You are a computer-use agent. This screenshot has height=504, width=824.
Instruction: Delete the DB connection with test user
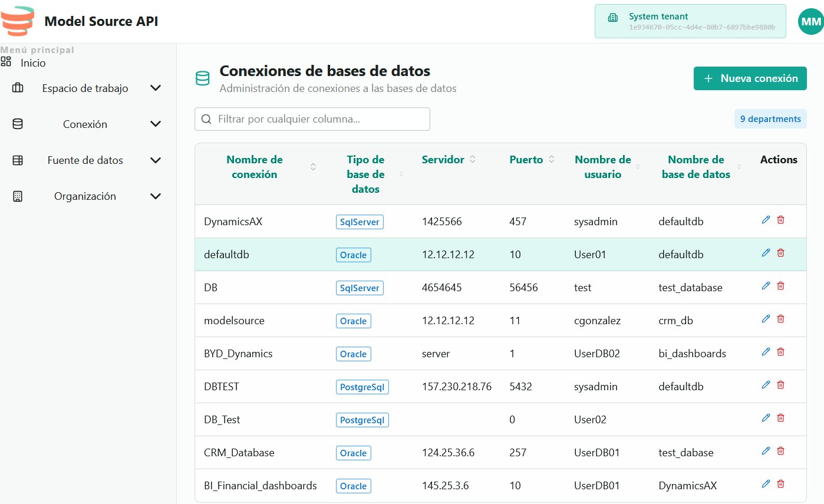coord(780,286)
